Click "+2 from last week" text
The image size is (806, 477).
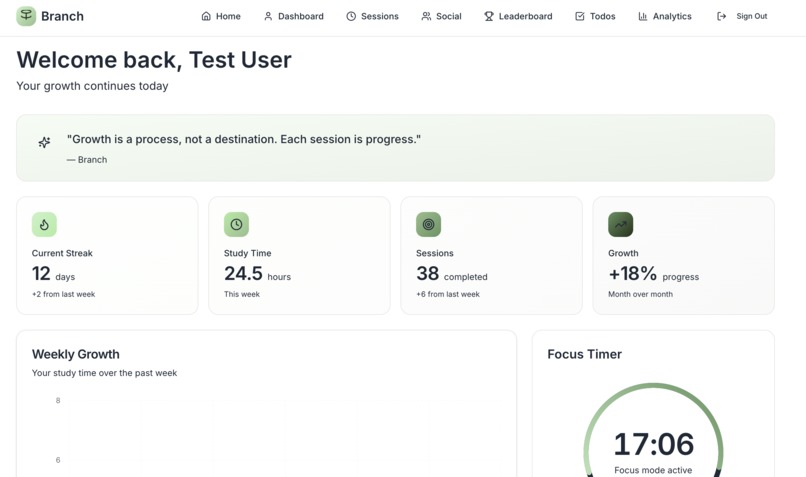(64, 295)
